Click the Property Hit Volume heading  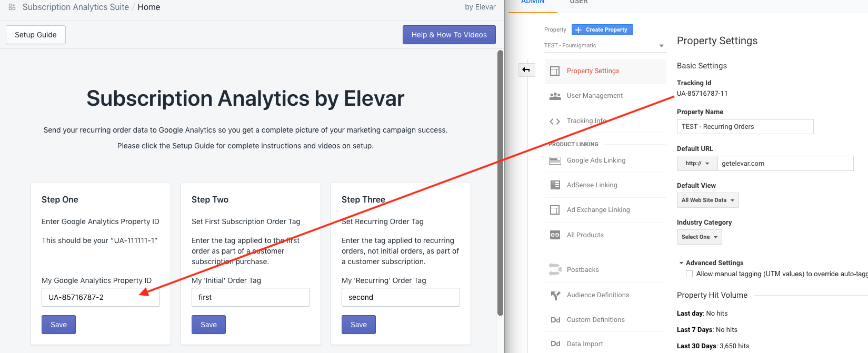click(x=712, y=295)
